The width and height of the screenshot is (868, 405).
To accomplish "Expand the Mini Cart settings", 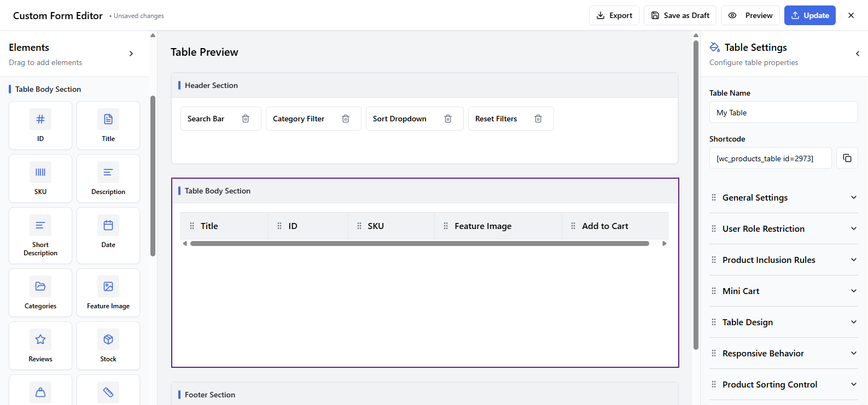I will click(x=783, y=291).
